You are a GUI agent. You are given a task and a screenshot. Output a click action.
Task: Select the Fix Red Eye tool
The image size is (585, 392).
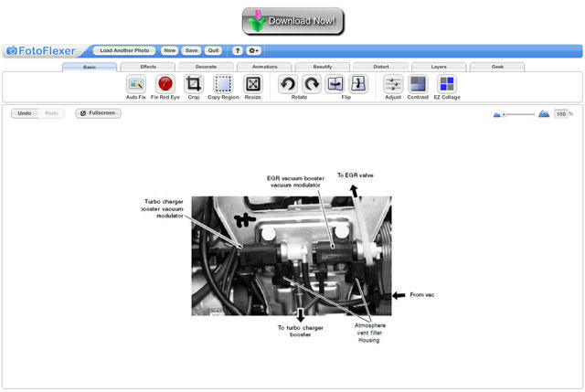point(165,84)
